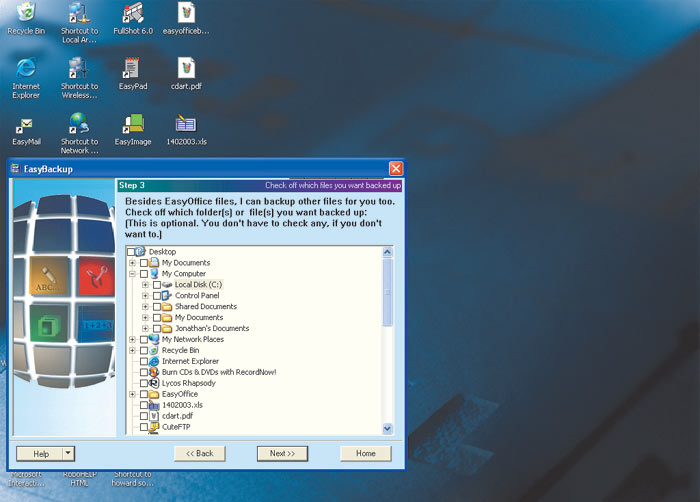Collapse the My Computer tree node
The height and width of the screenshot is (502, 700).
coord(132,274)
